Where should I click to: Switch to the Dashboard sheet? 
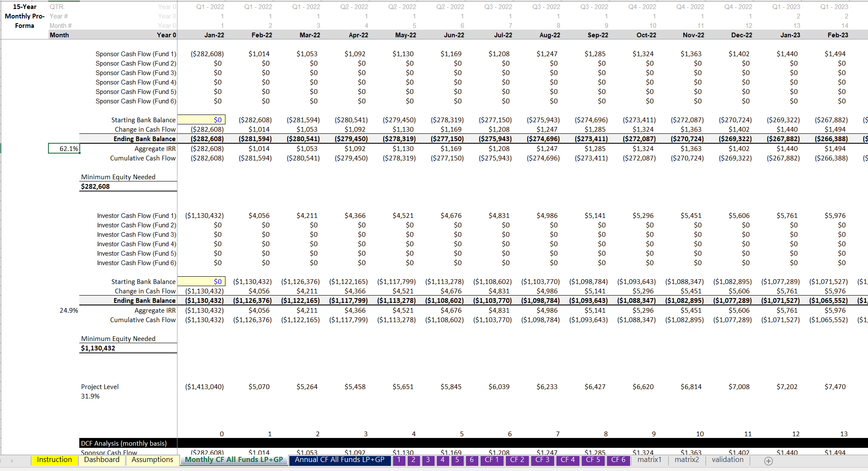coord(102,459)
